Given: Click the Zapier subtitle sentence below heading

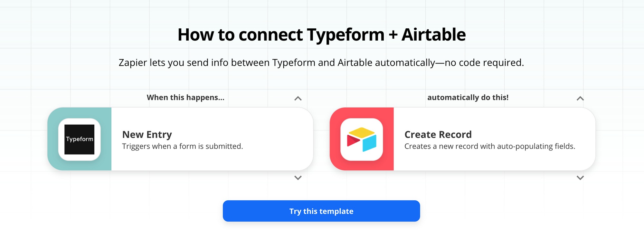Looking at the screenshot, I should click(x=321, y=62).
